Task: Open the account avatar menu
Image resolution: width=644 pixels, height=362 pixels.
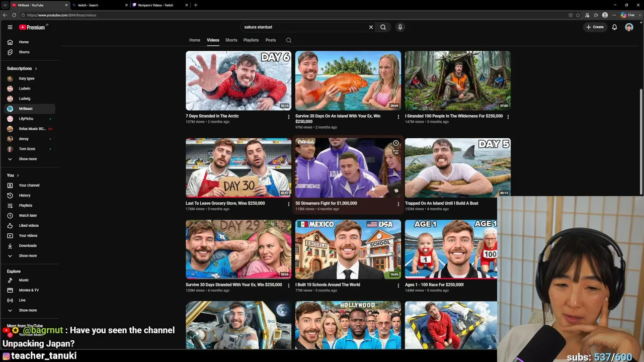Action: point(629,27)
